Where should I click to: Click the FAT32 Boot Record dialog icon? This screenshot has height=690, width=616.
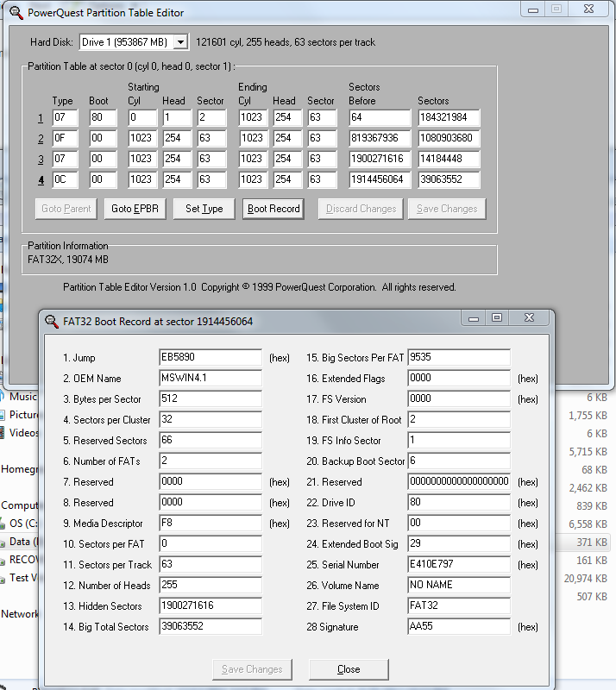(x=51, y=321)
